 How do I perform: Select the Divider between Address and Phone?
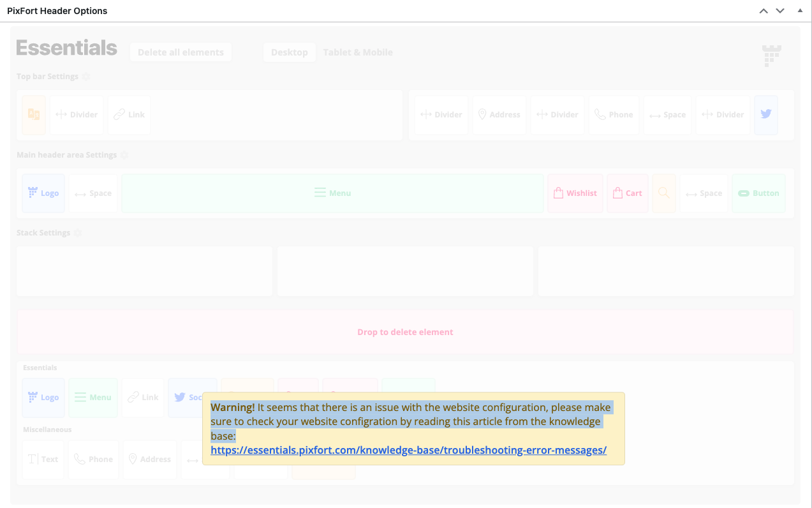pyautogui.click(x=557, y=115)
